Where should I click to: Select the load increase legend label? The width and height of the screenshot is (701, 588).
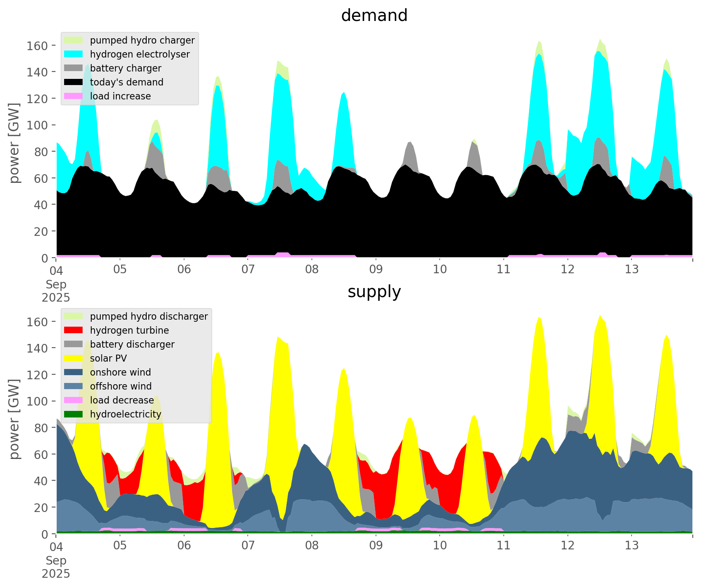click(120, 96)
